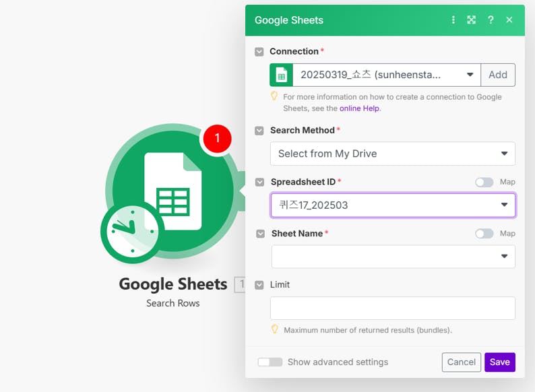Focus the Limit input field
The width and height of the screenshot is (535, 392).
[x=393, y=308]
